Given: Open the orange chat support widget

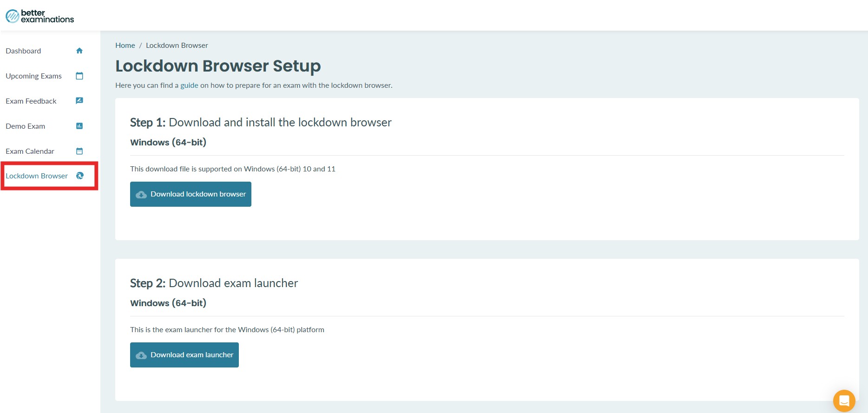Looking at the screenshot, I should (844, 400).
